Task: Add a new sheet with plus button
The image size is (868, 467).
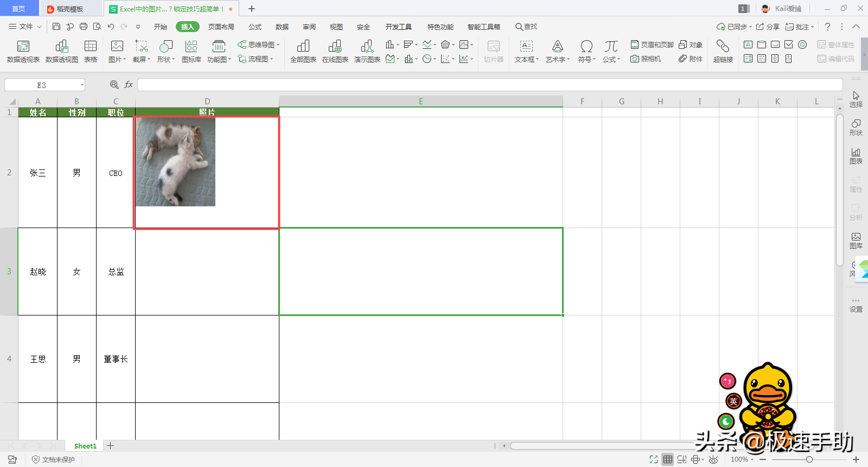Action: tap(110, 446)
